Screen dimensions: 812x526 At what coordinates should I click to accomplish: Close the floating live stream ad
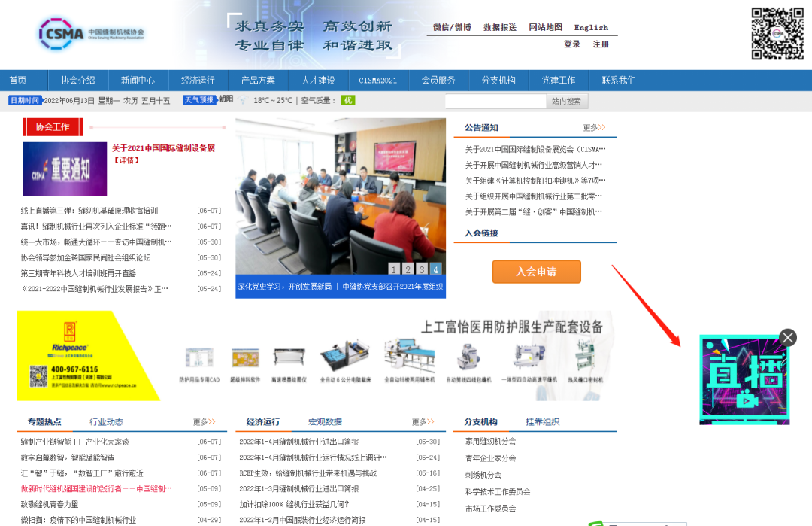point(787,337)
